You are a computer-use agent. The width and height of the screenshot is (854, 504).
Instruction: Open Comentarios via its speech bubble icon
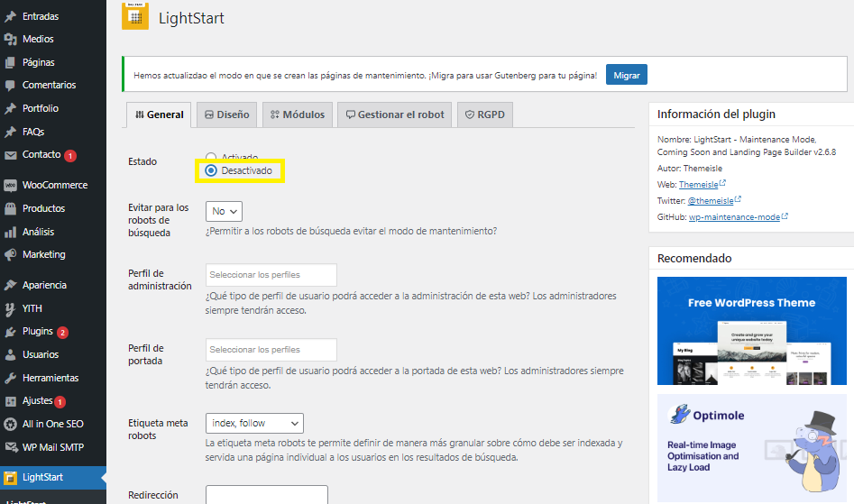point(11,85)
